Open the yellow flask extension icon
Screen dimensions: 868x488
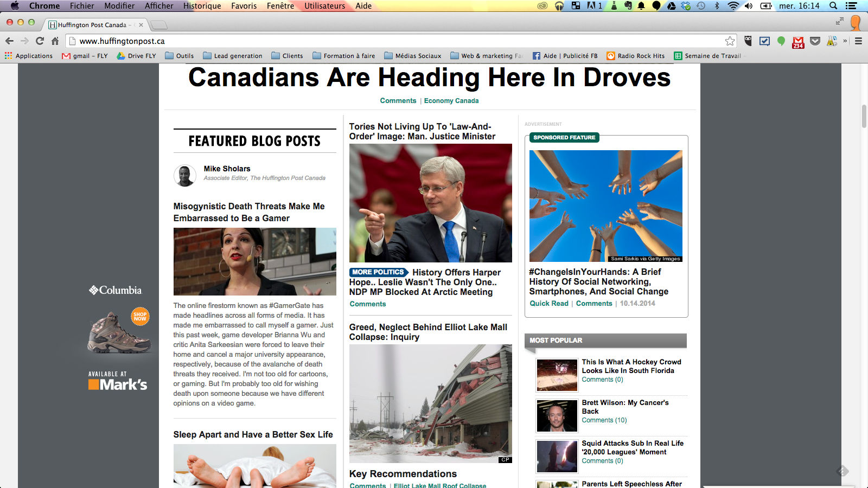click(832, 41)
